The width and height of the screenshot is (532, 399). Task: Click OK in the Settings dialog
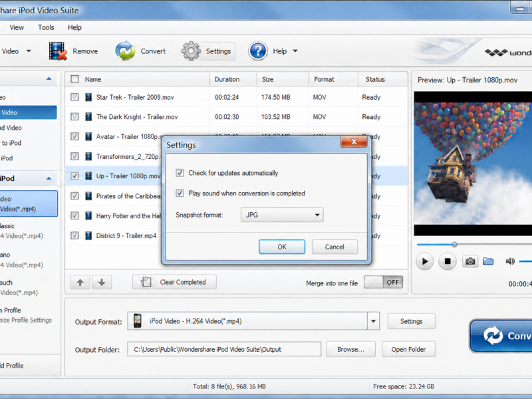tap(282, 247)
